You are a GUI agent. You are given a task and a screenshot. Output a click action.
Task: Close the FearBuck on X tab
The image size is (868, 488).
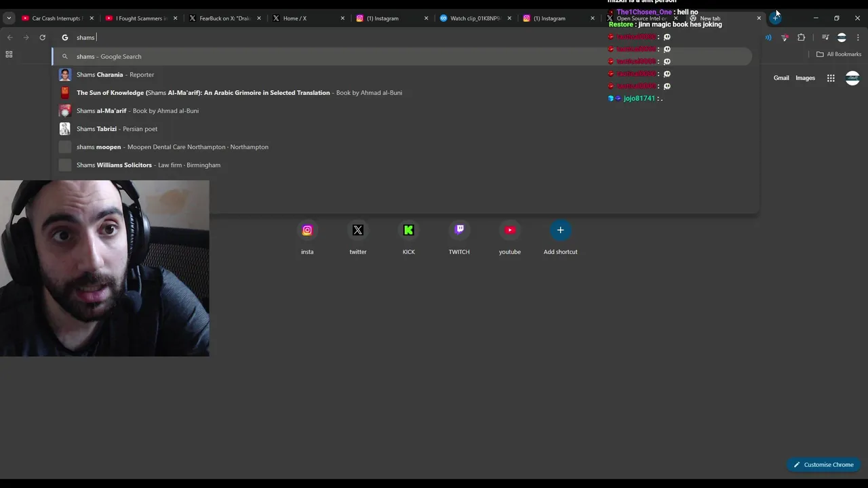tap(259, 18)
